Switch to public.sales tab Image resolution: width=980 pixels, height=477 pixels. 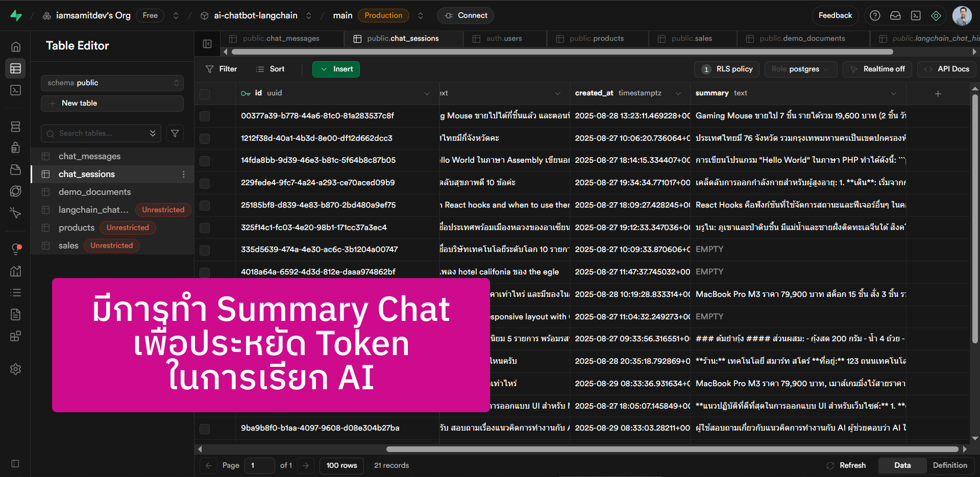coord(692,39)
